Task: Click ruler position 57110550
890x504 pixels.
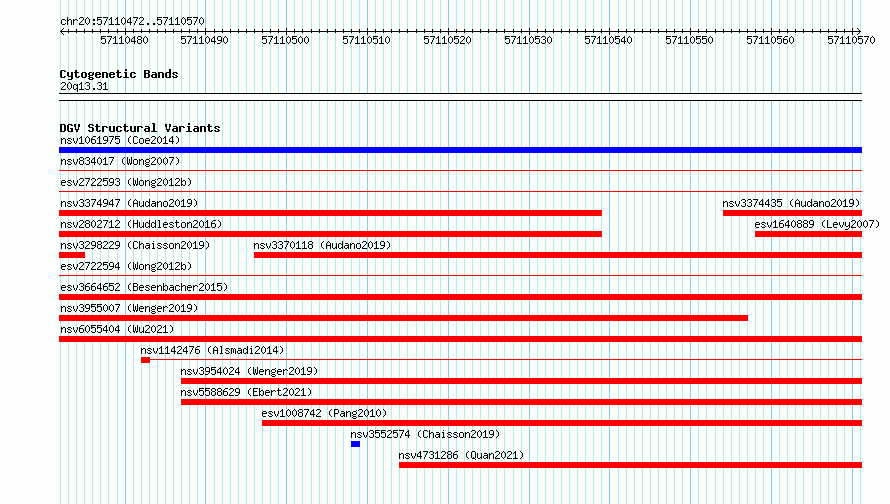Action: 690,40
